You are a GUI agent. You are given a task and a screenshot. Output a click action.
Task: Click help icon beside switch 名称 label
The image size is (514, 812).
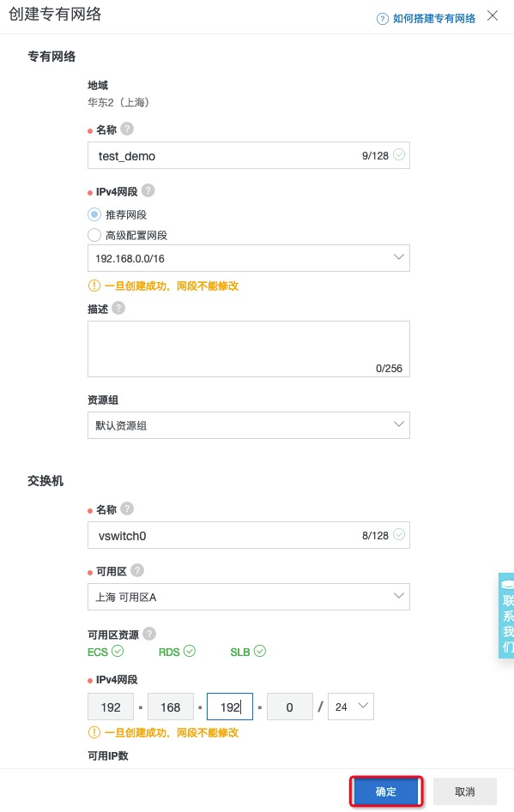[x=127, y=508]
